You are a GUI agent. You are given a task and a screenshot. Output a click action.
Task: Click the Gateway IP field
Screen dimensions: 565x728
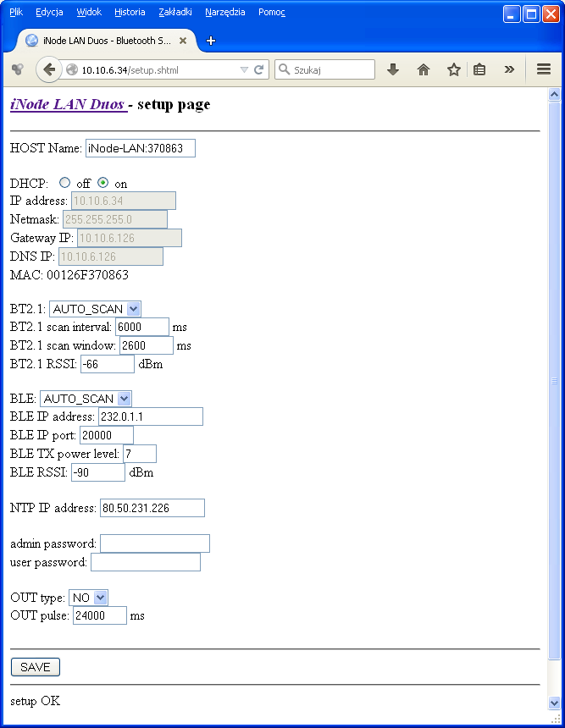(x=129, y=238)
